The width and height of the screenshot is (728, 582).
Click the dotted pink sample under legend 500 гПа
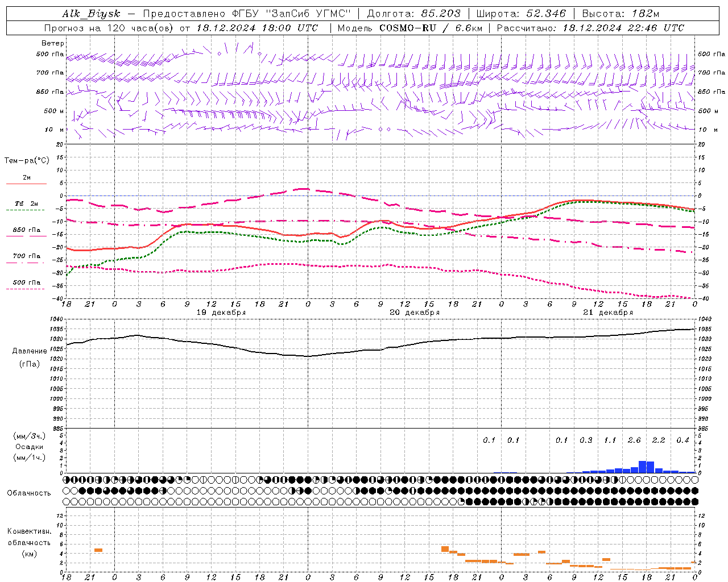pyautogui.click(x=26, y=289)
